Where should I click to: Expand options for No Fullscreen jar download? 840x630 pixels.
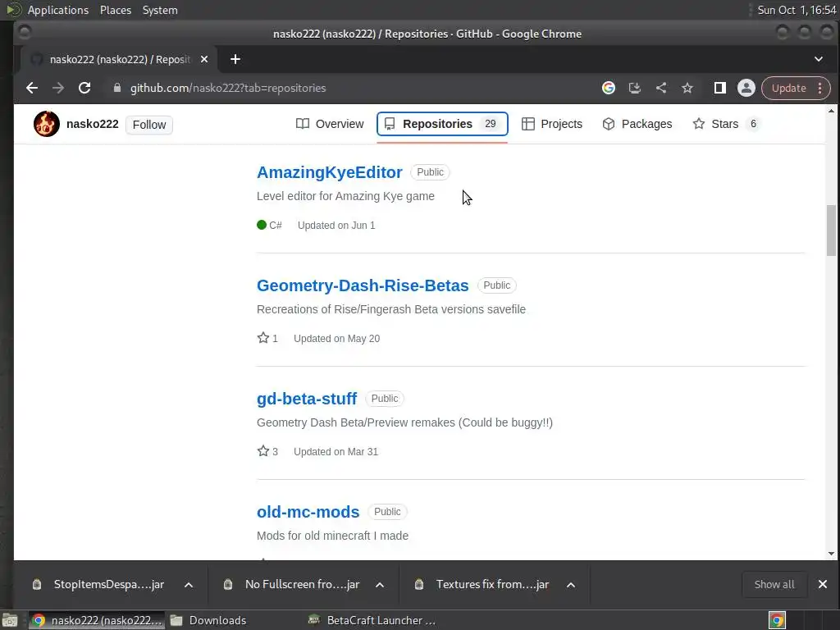tap(380, 584)
